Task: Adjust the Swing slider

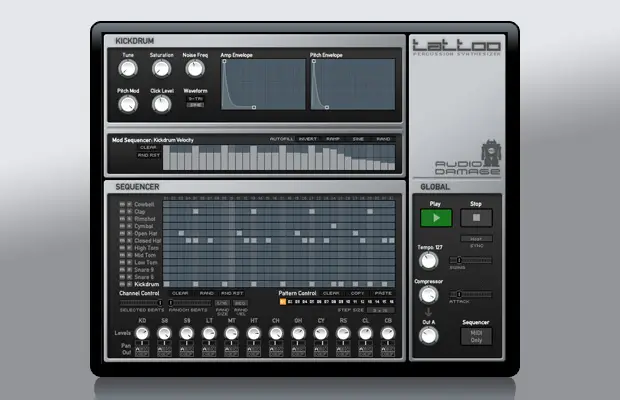Action: pyautogui.click(x=471, y=260)
